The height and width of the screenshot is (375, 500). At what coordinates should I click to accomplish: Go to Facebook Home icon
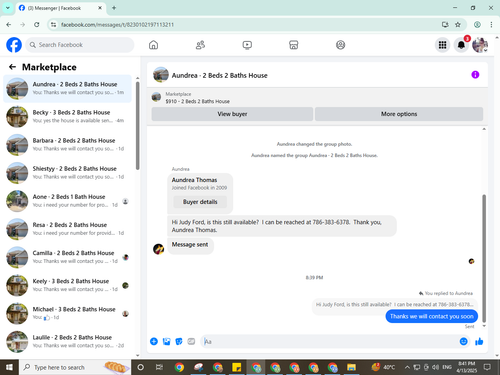coord(153,45)
